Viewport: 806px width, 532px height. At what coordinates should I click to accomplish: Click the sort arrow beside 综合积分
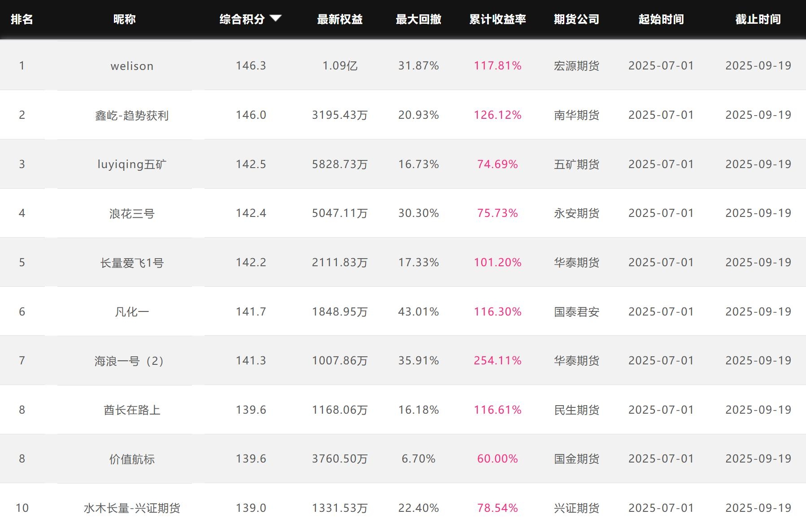coord(275,18)
